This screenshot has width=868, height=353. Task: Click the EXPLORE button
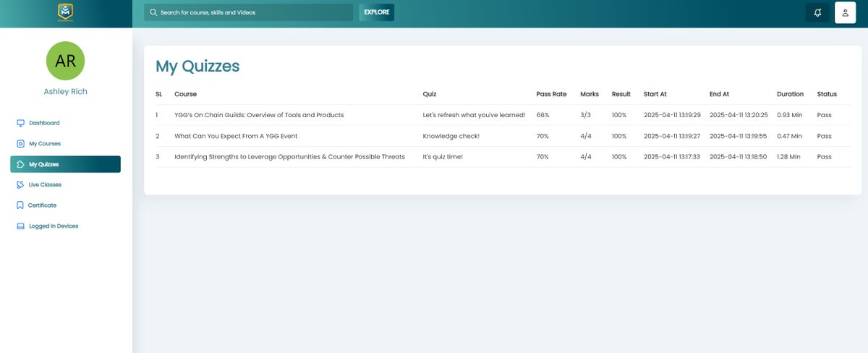[377, 12]
